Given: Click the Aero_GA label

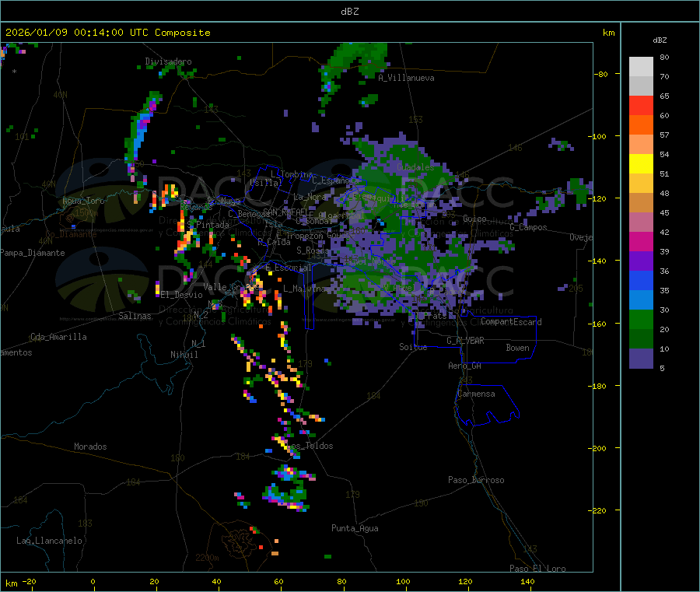Looking at the screenshot, I should (464, 366).
